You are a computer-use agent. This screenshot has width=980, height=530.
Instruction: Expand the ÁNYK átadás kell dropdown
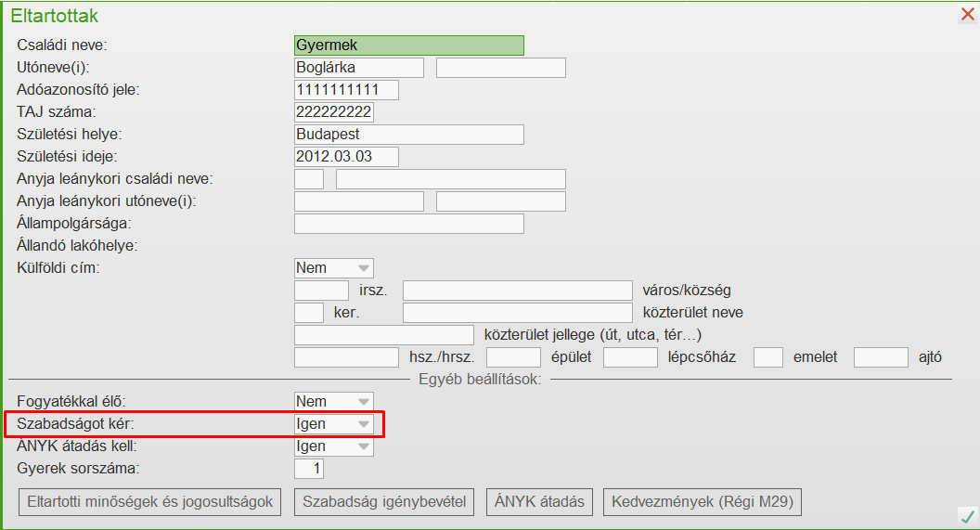(334, 446)
